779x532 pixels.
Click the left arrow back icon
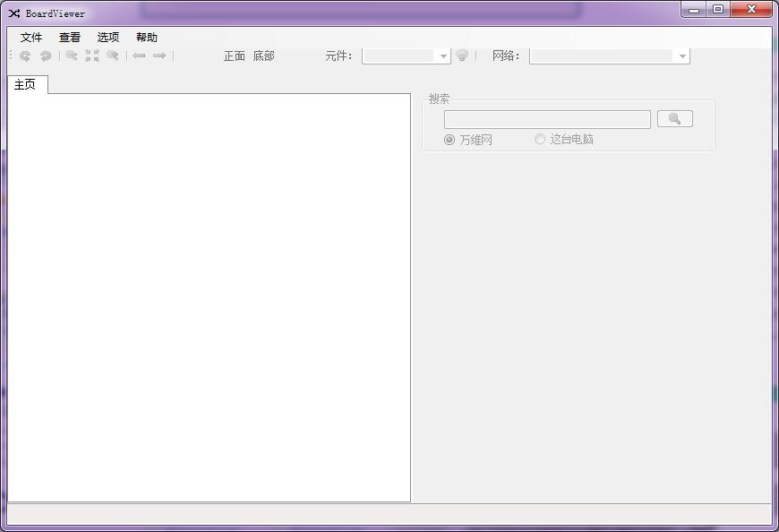pos(139,56)
